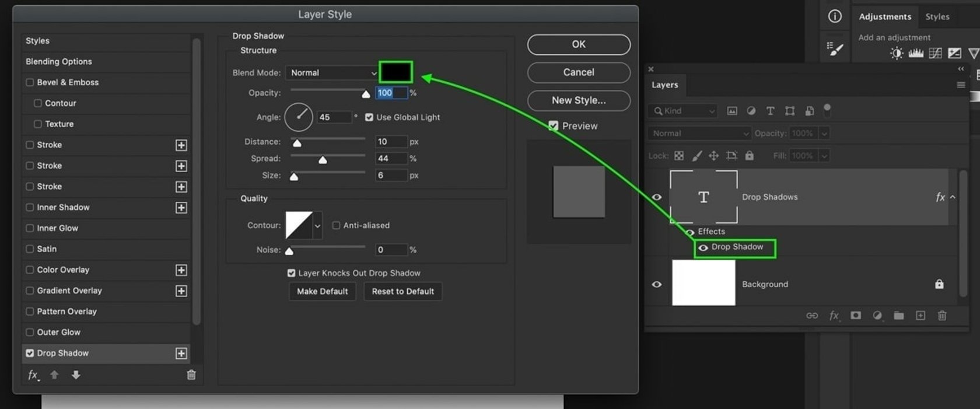Add Brightness/Contrast adjustment sun icon

click(x=896, y=54)
